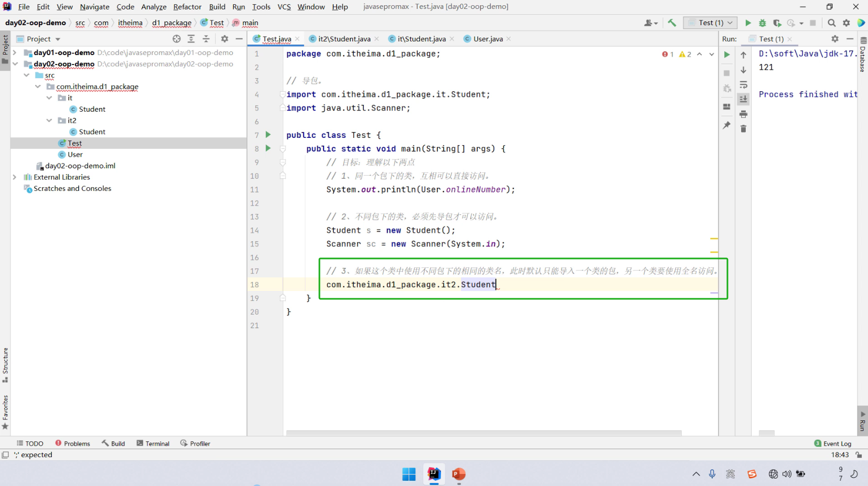Viewport: 868px width, 486px height.
Task: Switch to User.java editor tab
Action: tap(488, 39)
